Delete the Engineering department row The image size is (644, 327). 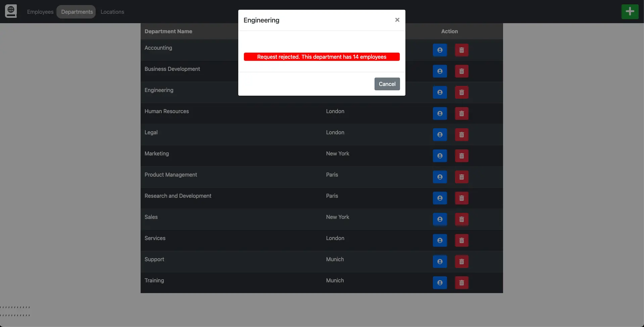point(461,92)
